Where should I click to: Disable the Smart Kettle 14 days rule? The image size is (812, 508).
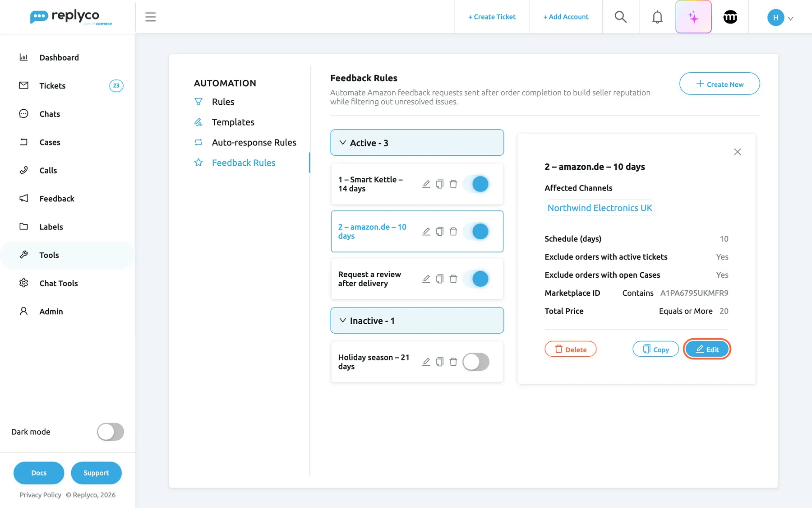coord(476,184)
